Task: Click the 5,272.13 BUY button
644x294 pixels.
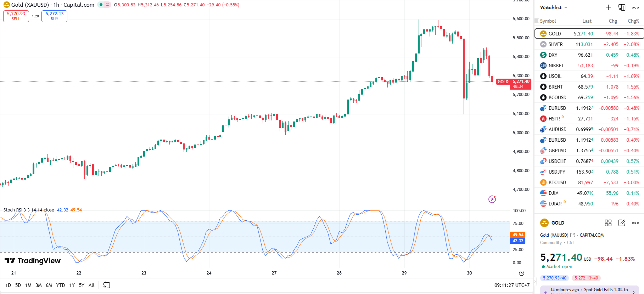Action: [x=54, y=16]
